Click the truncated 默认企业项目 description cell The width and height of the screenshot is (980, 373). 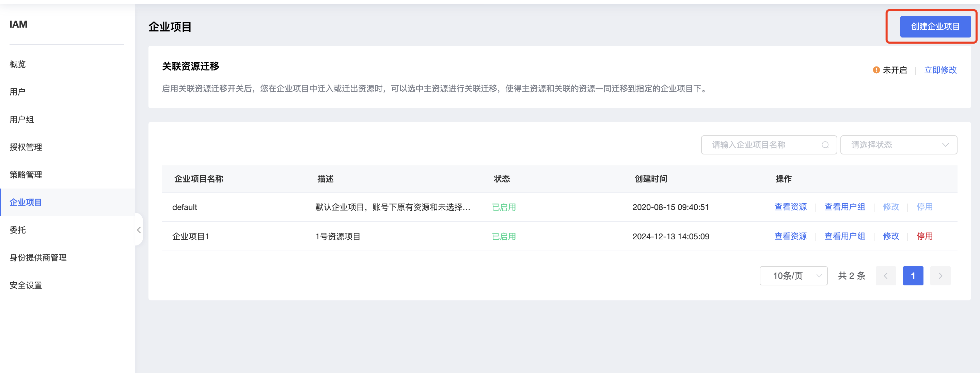pos(393,207)
